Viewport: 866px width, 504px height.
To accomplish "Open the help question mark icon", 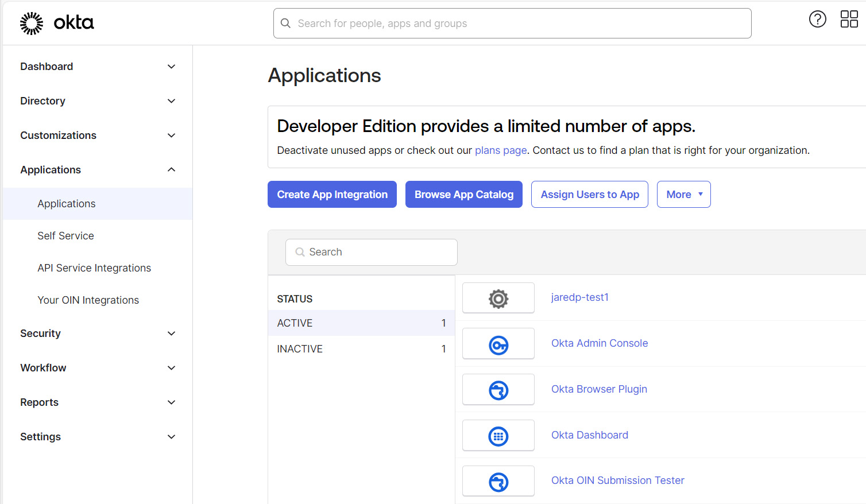I will point(817,19).
